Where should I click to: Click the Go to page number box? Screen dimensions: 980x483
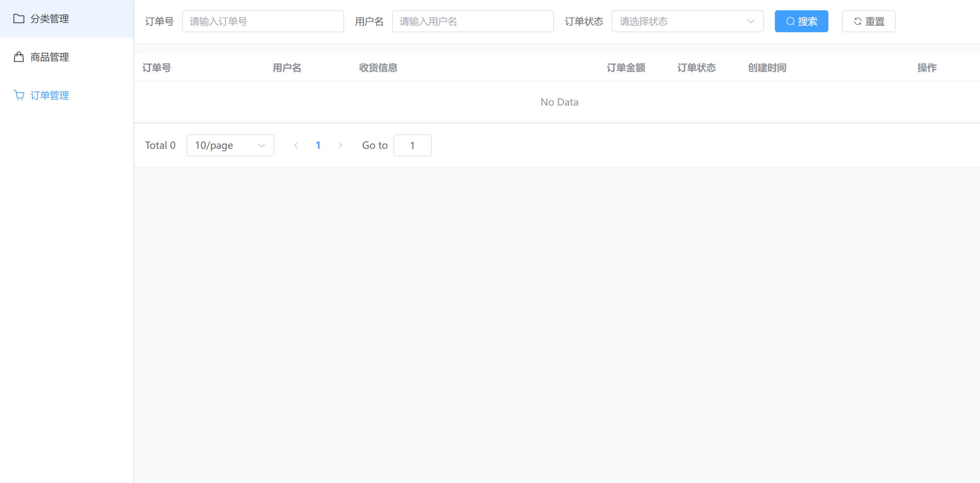click(x=412, y=145)
